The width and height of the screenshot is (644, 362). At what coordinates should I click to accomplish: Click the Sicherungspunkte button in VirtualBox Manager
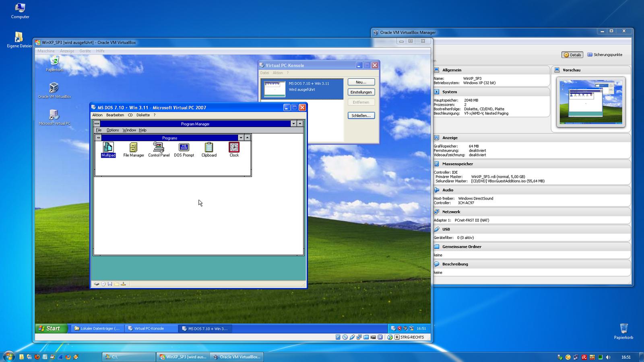[605, 55]
